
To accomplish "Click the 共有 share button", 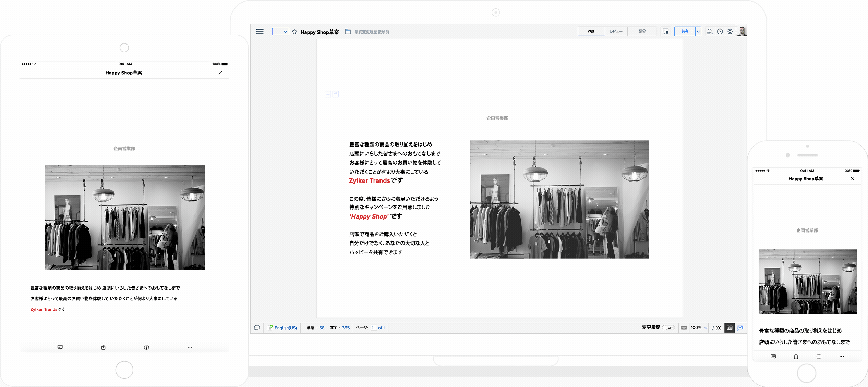I will tap(685, 32).
